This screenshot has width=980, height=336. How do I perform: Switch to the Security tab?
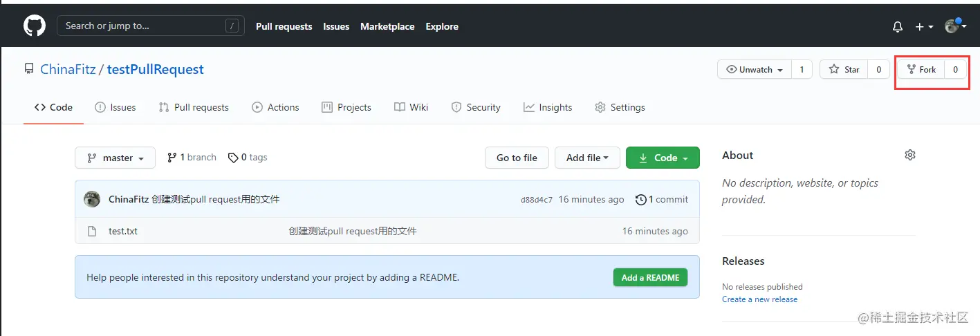tap(476, 107)
